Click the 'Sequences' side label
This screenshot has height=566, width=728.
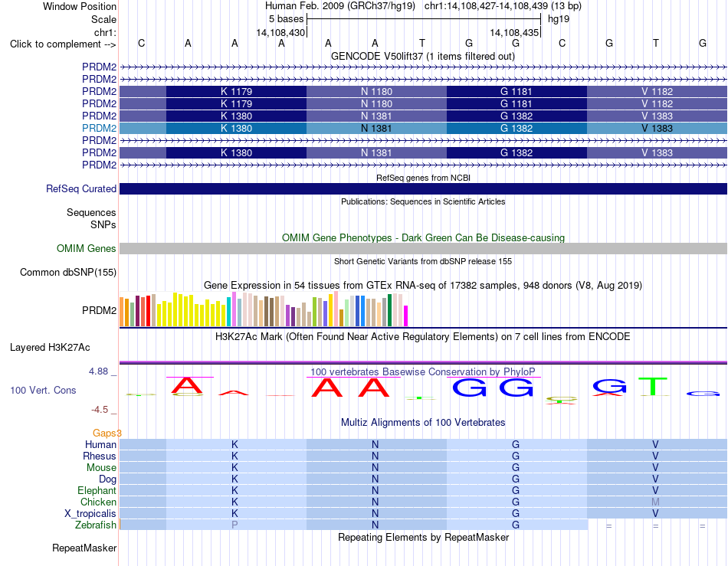91,212
